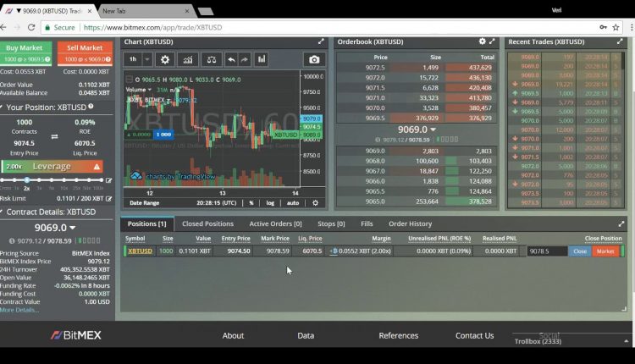The width and height of the screenshot is (635, 364).
Task: Switch to the Fills tab
Action: click(367, 223)
